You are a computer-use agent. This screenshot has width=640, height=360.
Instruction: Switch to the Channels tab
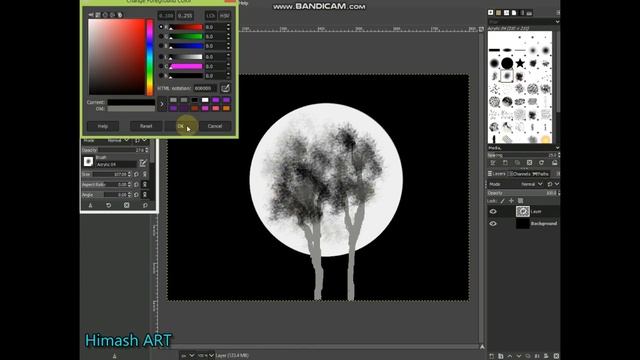point(519,174)
